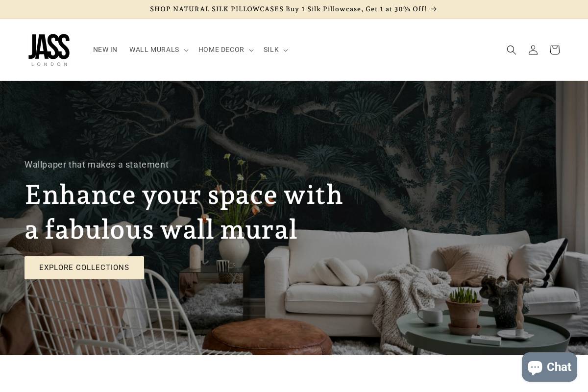Click the speech bubble icon in Chat widget
This screenshot has height=392, width=588.
click(535, 367)
